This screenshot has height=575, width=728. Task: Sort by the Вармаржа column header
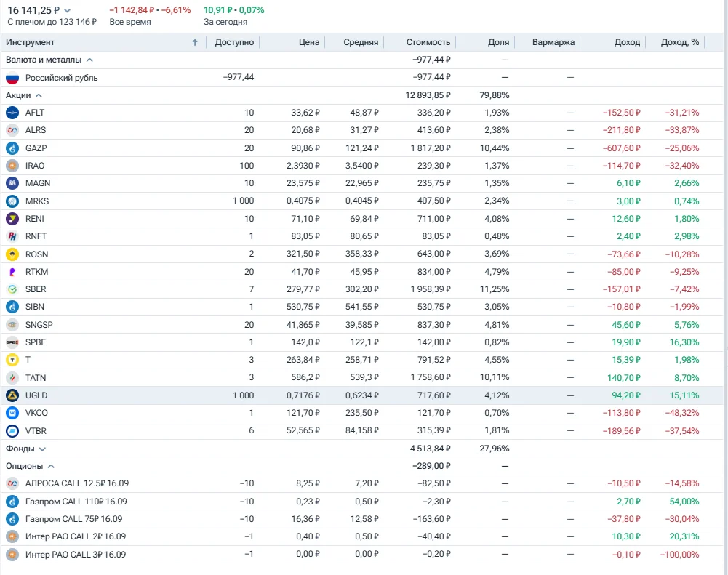[x=553, y=42]
